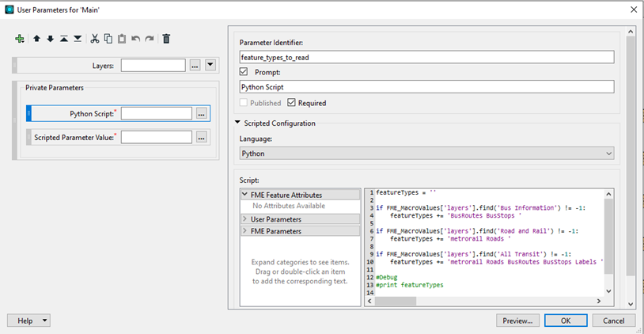Undo the last change in the toolbar

(135, 38)
